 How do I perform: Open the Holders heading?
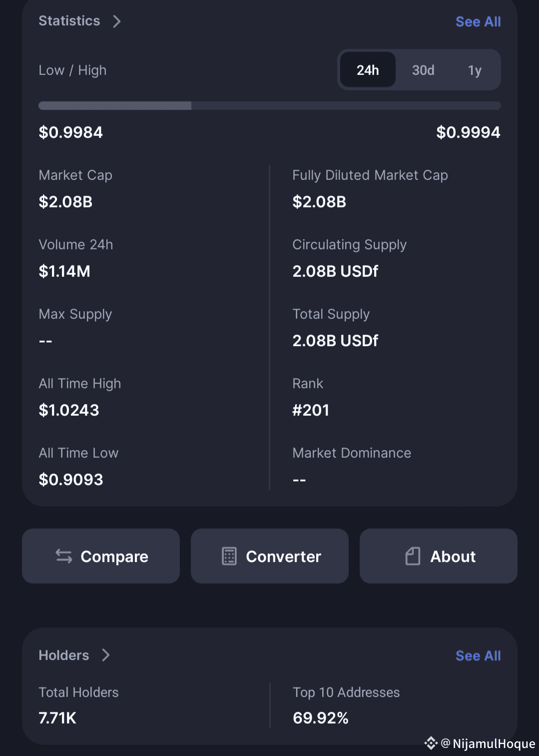[64, 655]
